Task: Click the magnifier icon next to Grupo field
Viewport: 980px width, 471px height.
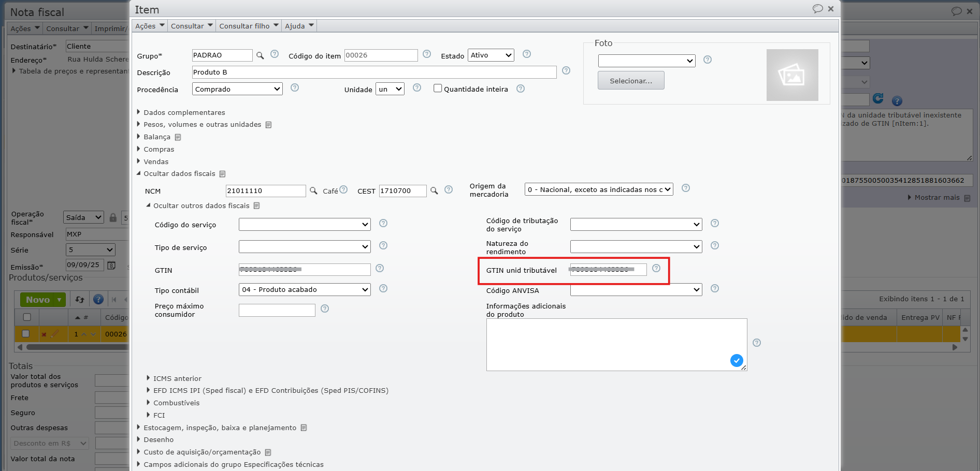Action: [260, 55]
